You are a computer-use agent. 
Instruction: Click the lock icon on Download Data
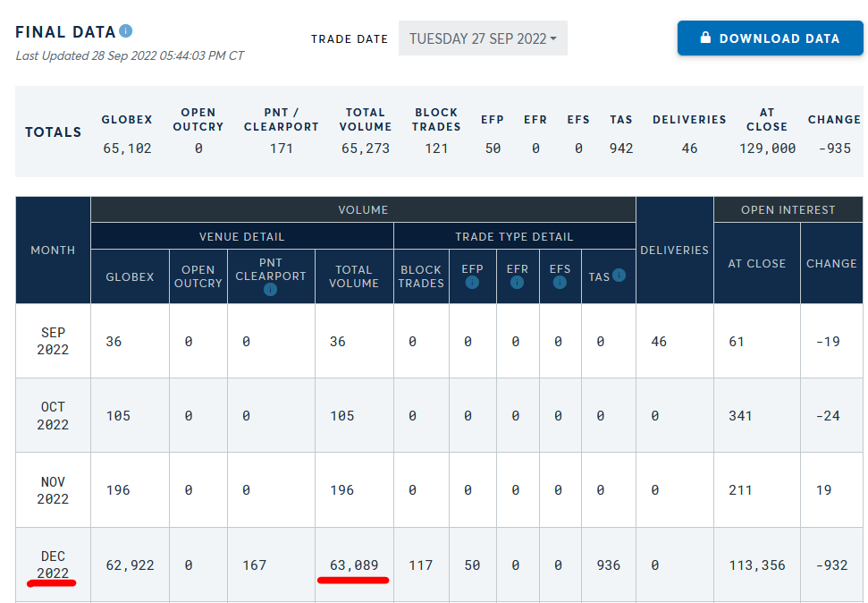705,38
